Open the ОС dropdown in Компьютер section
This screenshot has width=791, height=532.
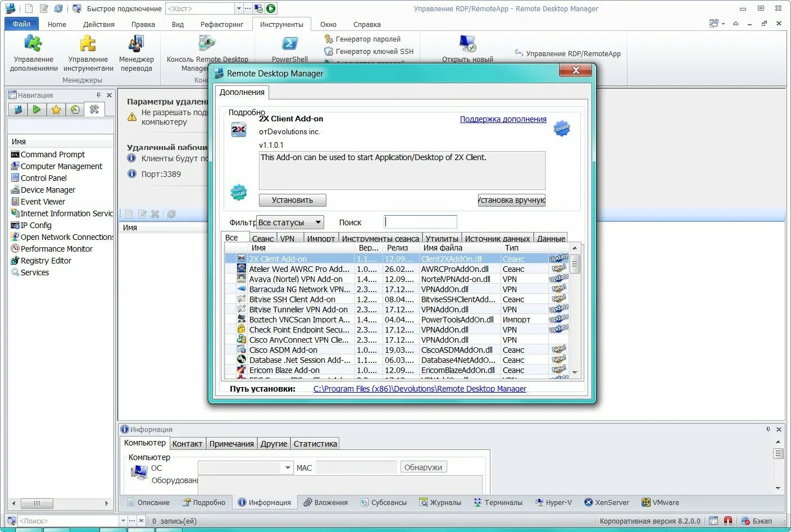coord(288,467)
